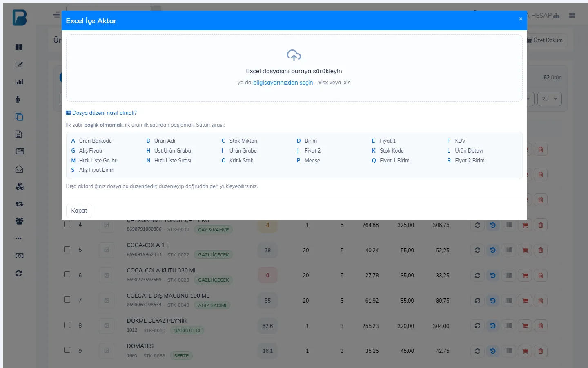
Task: Click the three-dots icon in the sidebar
Action: (x=18, y=238)
